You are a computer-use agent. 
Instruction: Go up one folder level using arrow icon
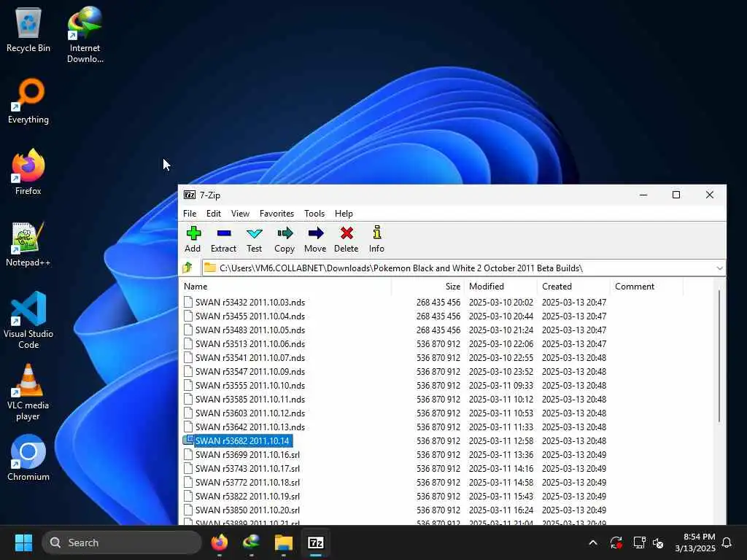pyautogui.click(x=187, y=268)
